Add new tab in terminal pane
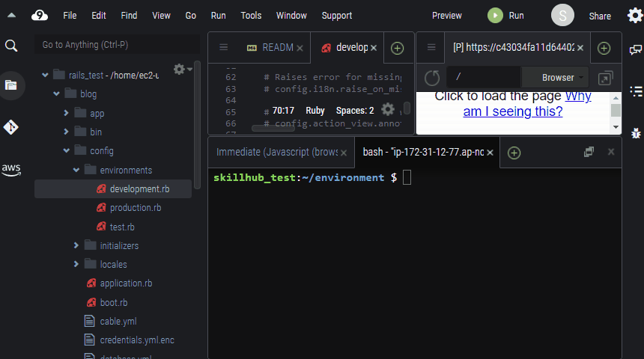This screenshot has width=644, height=359. [x=514, y=153]
